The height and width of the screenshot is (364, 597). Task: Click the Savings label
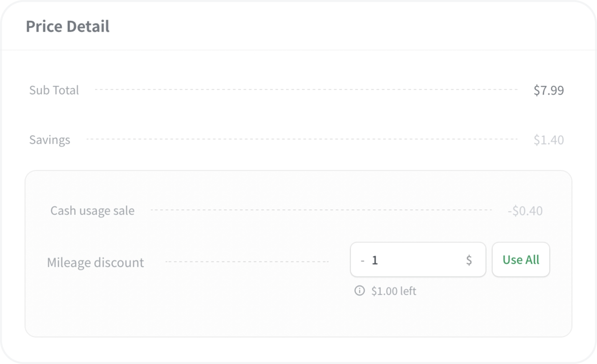[x=50, y=140]
